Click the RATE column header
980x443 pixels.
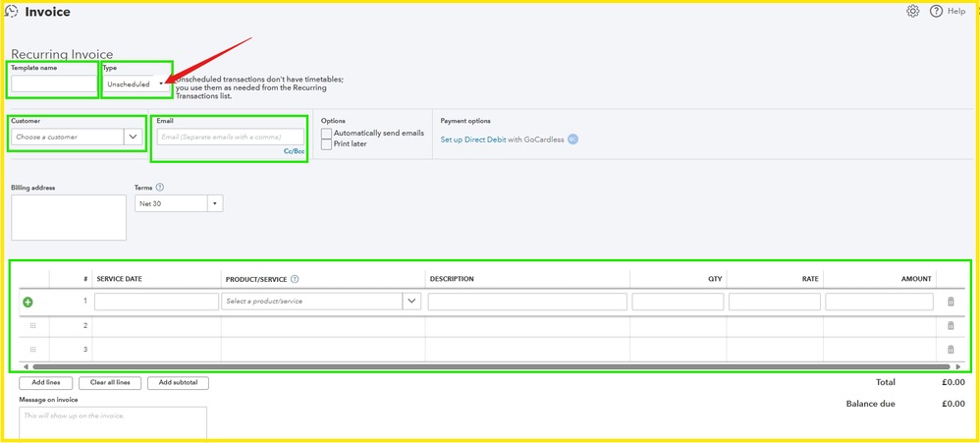pyautogui.click(x=810, y=279)
